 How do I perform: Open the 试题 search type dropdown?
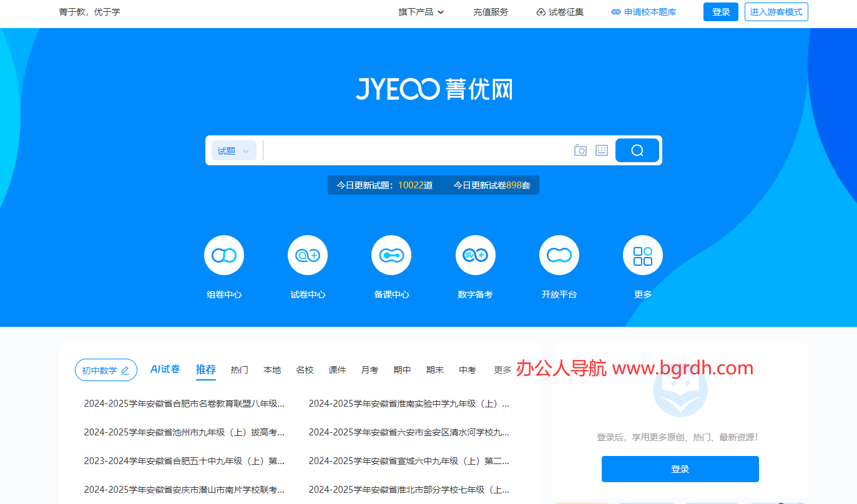(x=234, y=150)
